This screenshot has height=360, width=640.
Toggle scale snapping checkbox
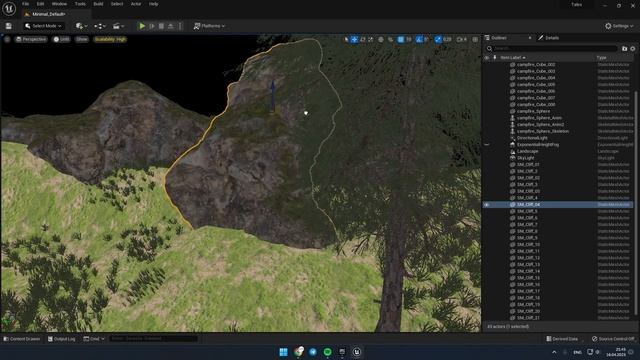(438, 39)
